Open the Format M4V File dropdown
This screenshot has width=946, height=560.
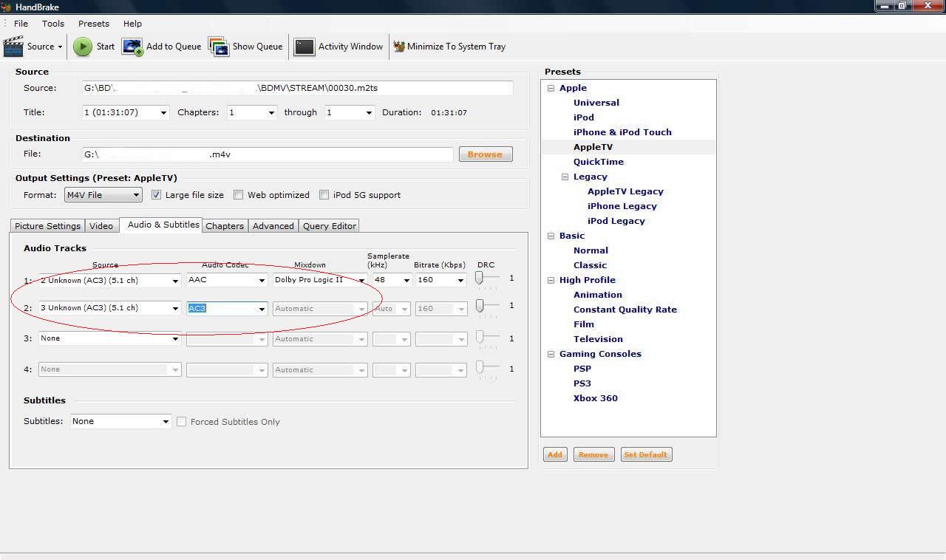[x=103, y=195]
